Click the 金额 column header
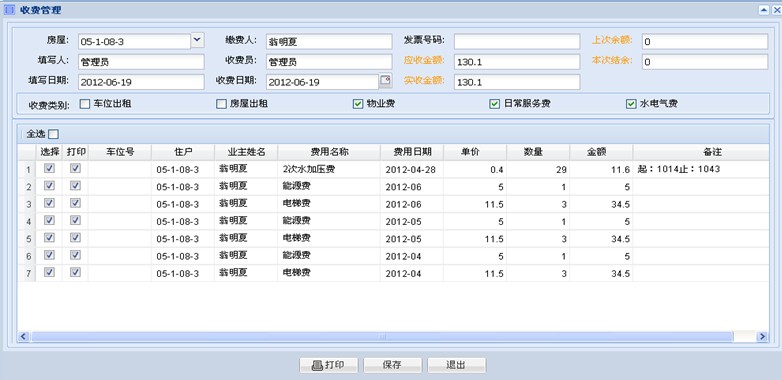Screen dimensions: 782x380 [601, 152]
